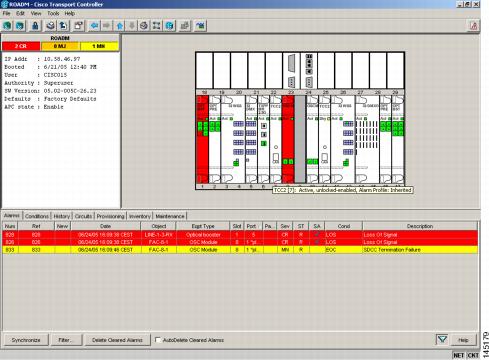489x360 pixels.
Task: Click Delete Cleared Alarms button
Action: coord(117,340)
